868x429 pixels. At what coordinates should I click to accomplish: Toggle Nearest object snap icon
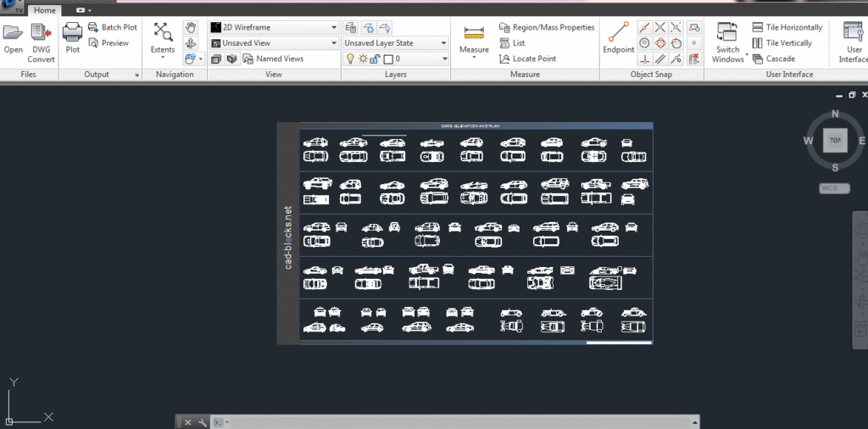pyautogui.click(x=676, y=58)
